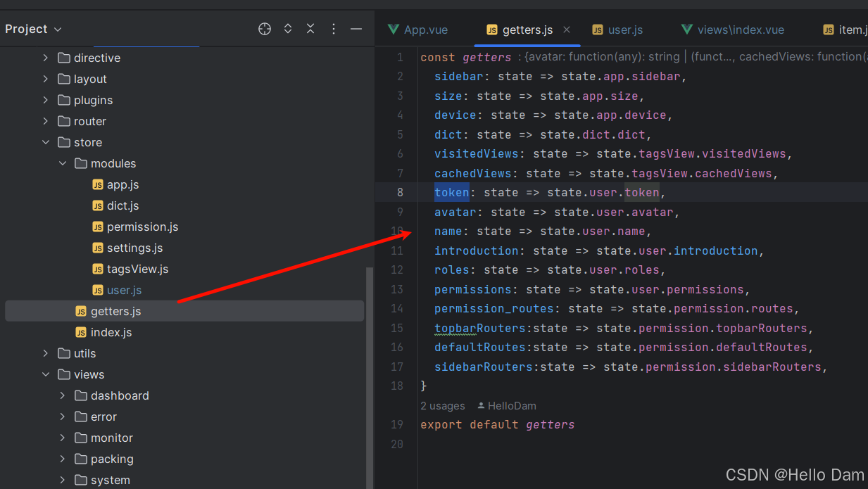Close the getters.js tab
Screen dimensions: 868x489
click(567, 30)
